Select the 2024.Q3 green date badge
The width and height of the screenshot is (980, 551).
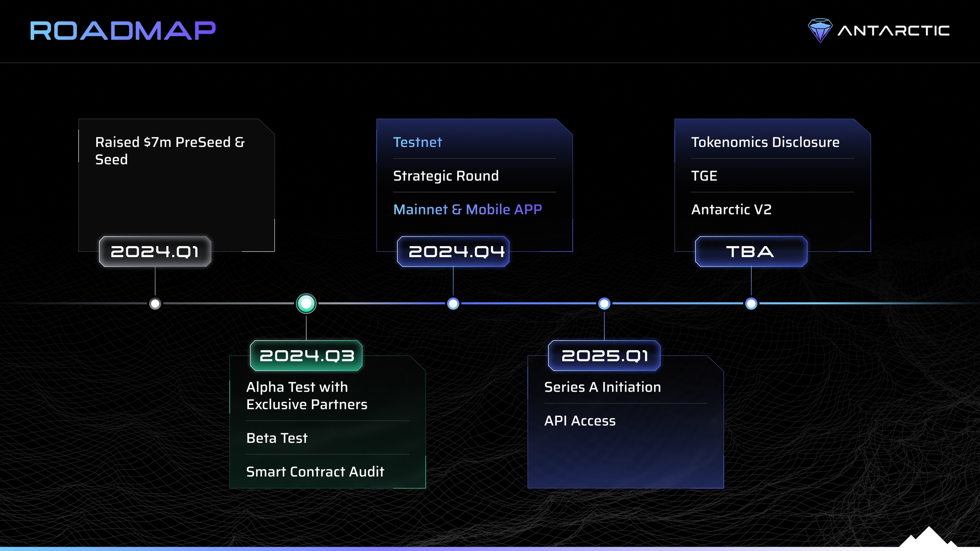[x=306, y=355]
